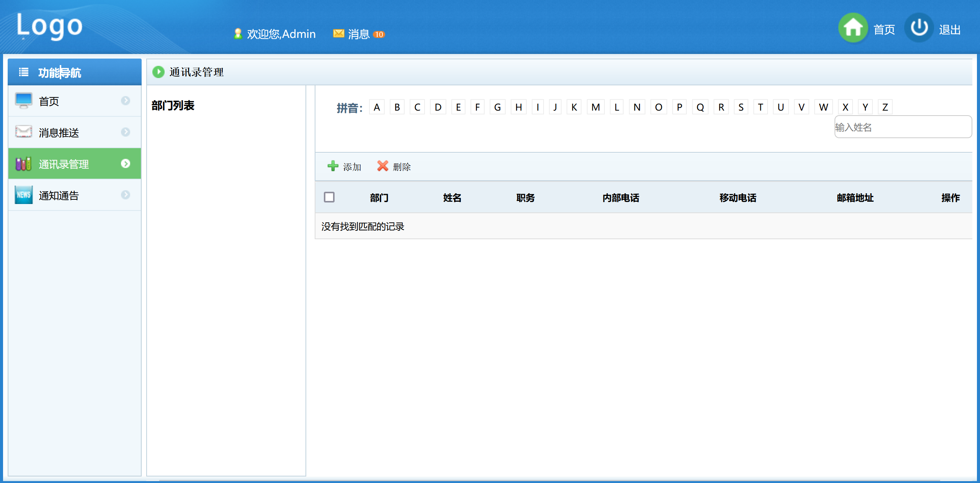
Task: Click the 输入姓名 search field
Action: pos(903,127)
